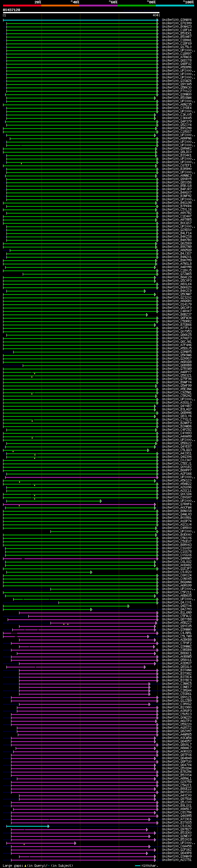The height and width of the screenshot is (868, 197).
Task: Select label UniRef100_A7AQT3
Action: (x=177, y=338)
